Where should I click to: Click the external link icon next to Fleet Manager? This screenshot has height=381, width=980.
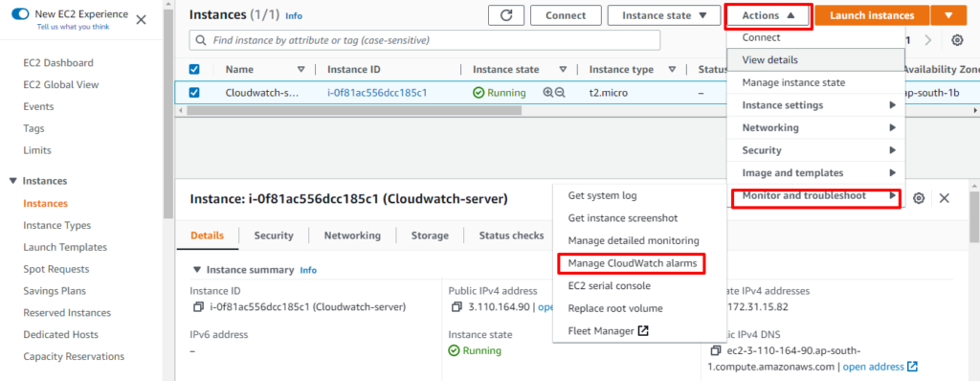click(x=642, y=331)
